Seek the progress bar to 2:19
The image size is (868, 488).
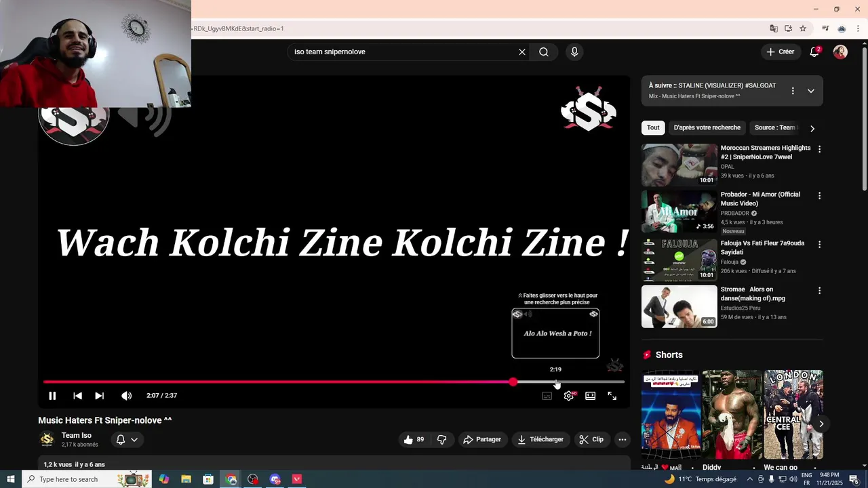[555, 382]
